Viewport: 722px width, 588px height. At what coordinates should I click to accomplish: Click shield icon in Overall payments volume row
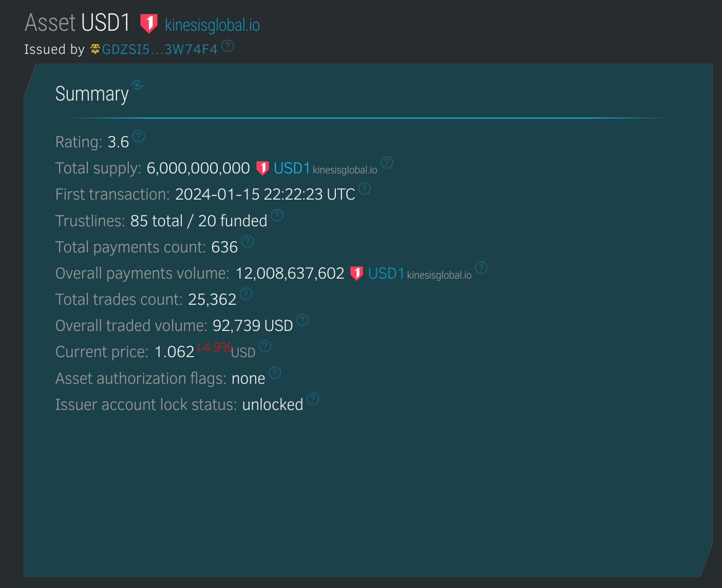click(356, 273)
